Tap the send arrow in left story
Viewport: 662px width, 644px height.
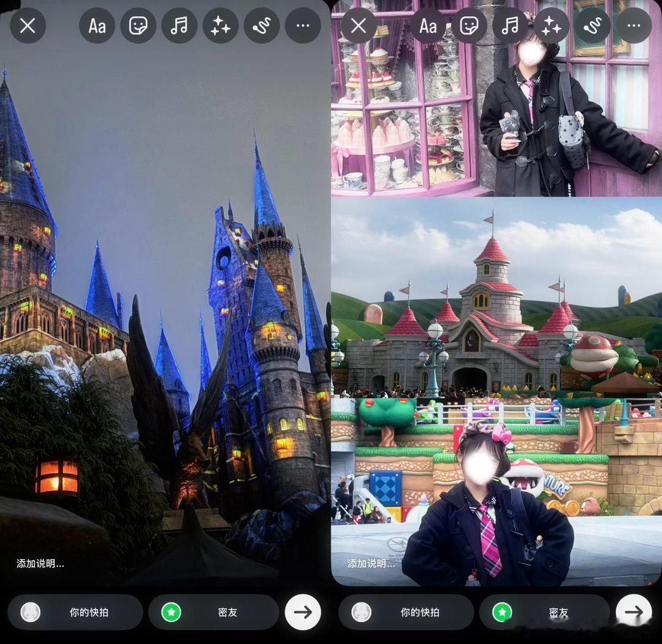[x=303, y=612]
